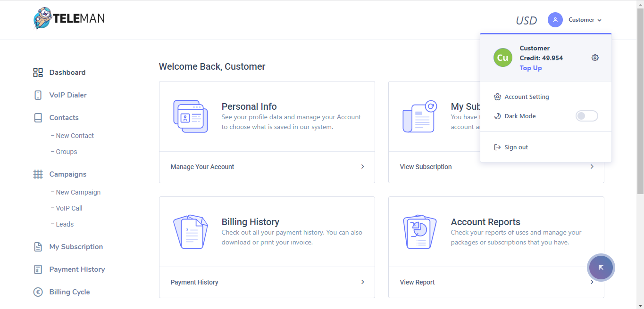Click the My Subscription document icon

coord(38,246)
